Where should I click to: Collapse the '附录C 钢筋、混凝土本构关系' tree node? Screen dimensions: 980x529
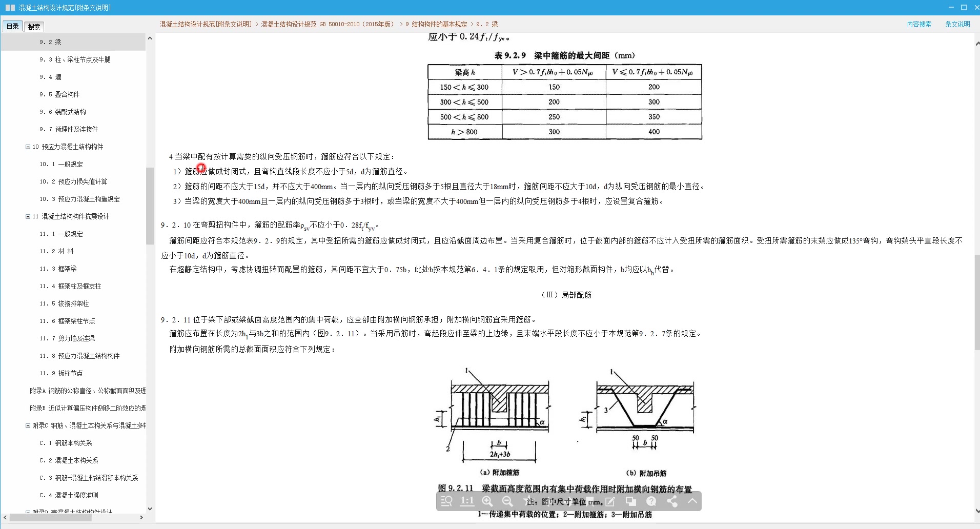(28, 425)
